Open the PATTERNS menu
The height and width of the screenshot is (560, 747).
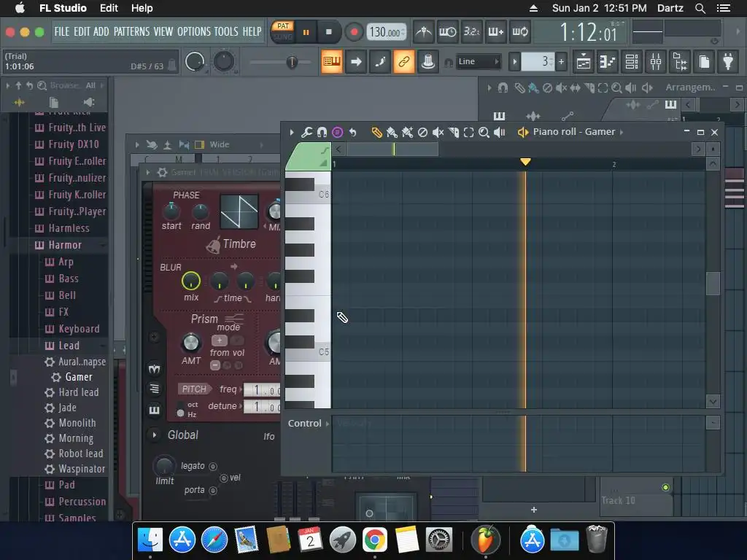click(x=131, y=32)
